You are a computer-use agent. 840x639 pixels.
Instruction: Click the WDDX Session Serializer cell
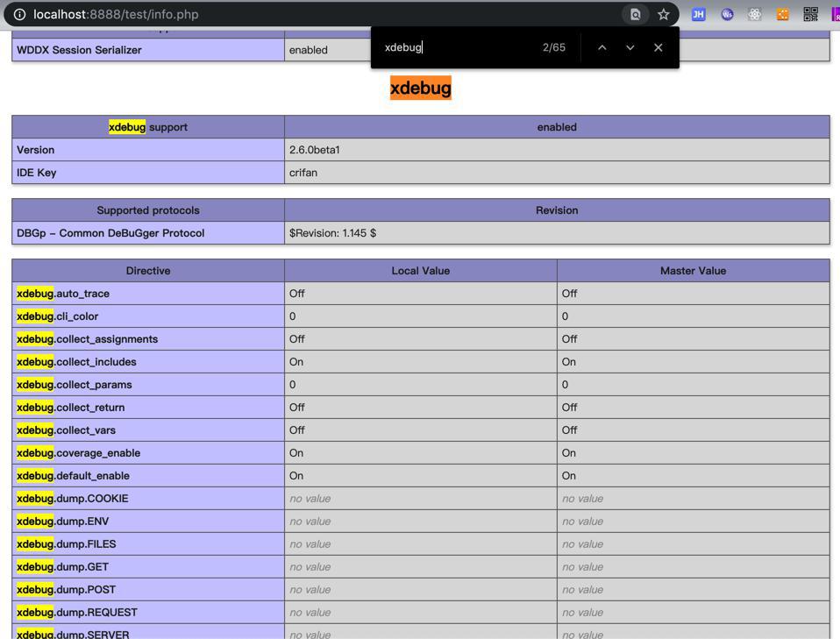tap(148, 50)
